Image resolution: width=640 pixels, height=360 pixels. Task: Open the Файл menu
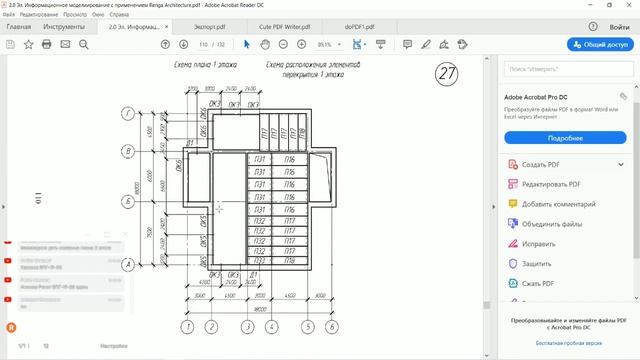[x=9, y=14]
